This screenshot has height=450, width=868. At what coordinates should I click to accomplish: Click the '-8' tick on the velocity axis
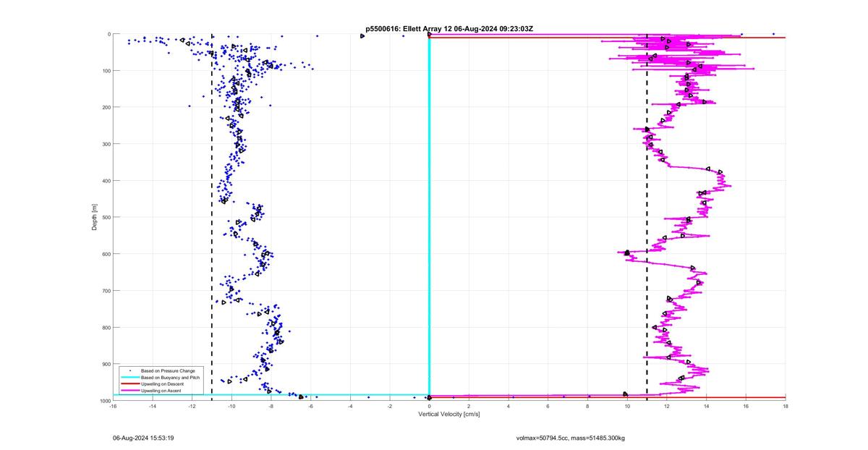271,407
